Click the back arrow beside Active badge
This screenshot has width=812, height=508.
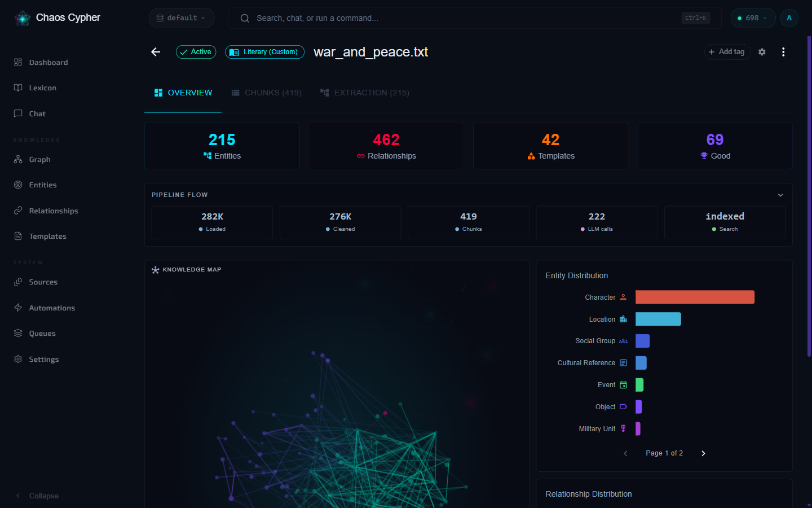(156, 52)
